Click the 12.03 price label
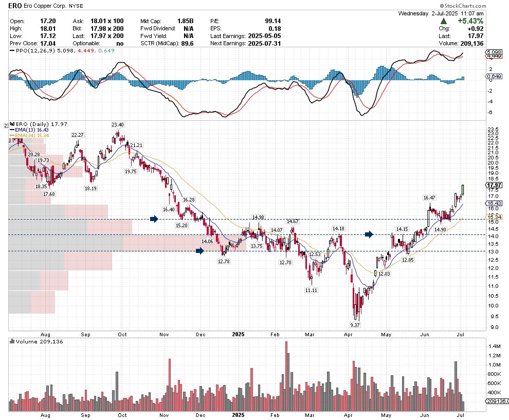This screenshot has height=420, width=509. [385, 273]
